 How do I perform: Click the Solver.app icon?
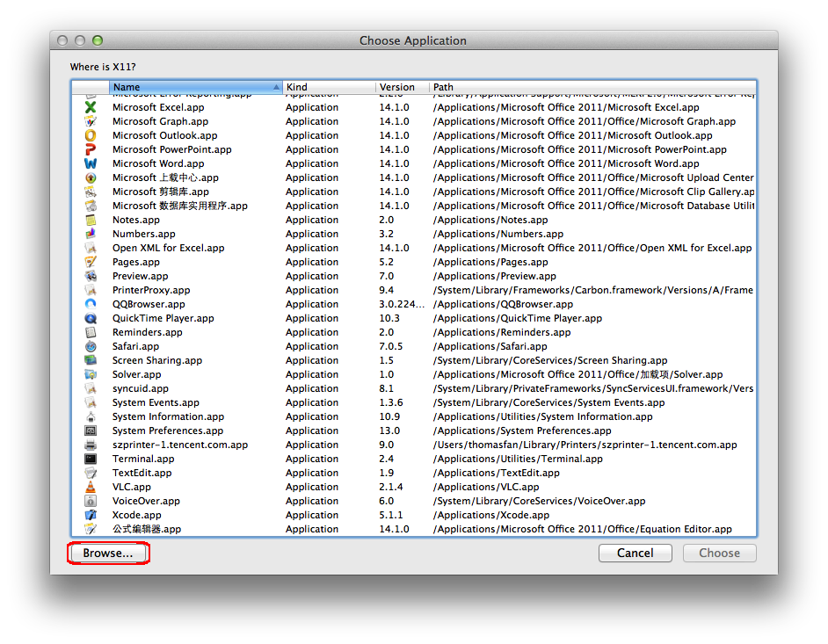coord(91,374)
